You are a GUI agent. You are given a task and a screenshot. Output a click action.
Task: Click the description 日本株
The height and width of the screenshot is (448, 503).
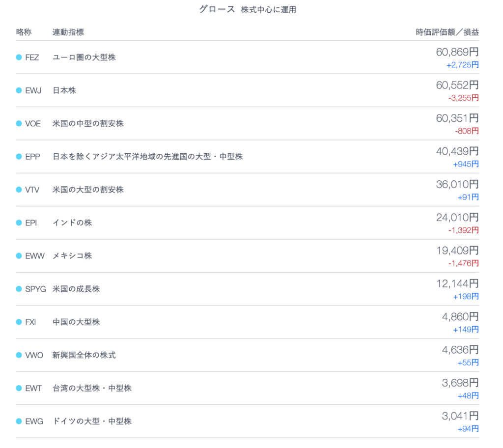click(x=64, y=90)
